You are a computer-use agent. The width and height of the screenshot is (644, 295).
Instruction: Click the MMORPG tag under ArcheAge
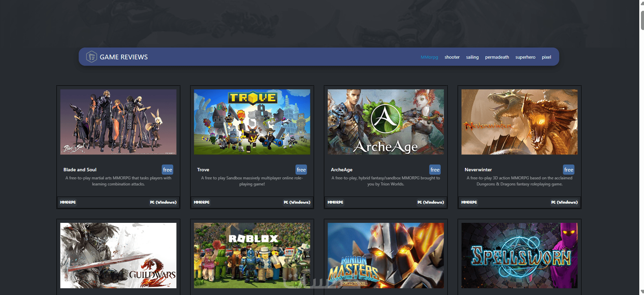tap(335, 202)
